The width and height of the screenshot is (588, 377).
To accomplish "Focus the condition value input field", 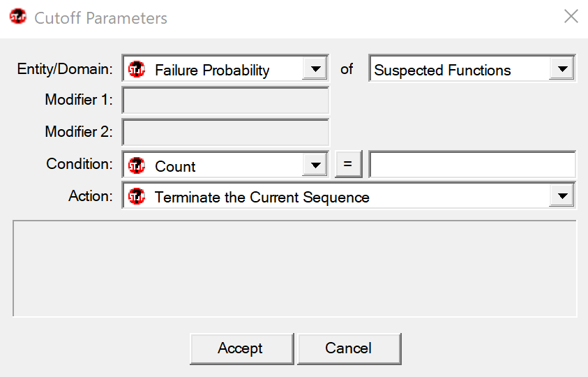I will pyautogui.click(x=472, y=165).
